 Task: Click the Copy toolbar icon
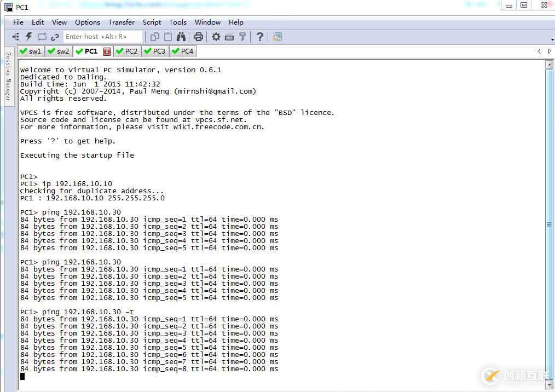pyautogui.click(x=155, y=37)
